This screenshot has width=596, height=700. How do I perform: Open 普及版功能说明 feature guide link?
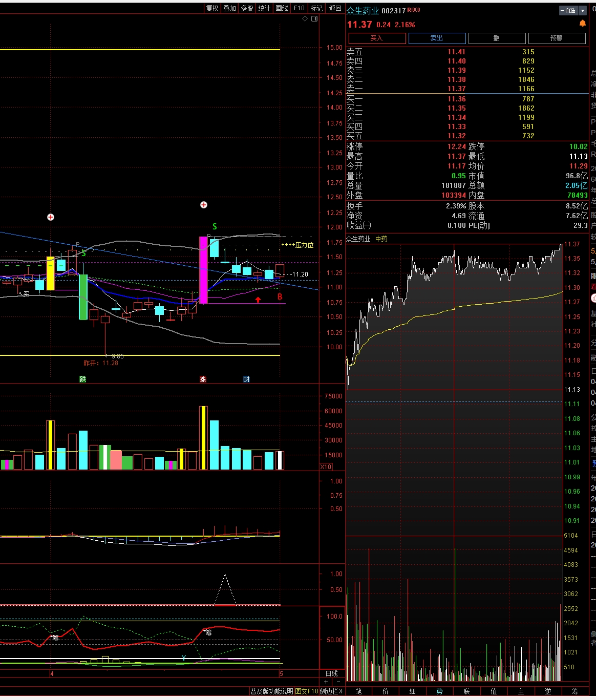(272, 691)
